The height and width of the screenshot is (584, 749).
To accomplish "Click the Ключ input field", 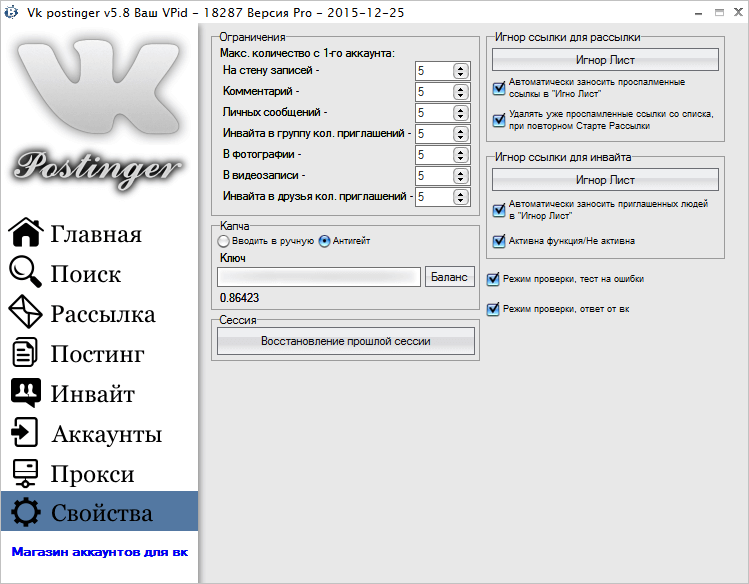I will click(x=319, y=277).
